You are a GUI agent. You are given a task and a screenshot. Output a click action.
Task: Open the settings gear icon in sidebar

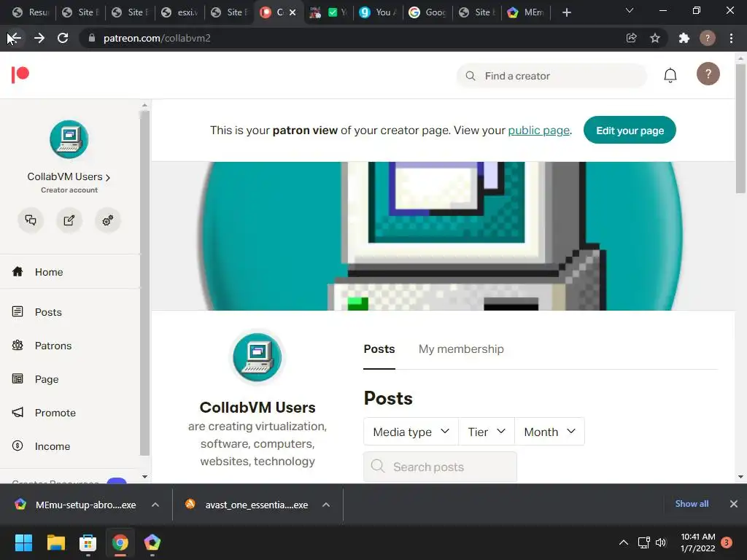[x=108, y=220]
